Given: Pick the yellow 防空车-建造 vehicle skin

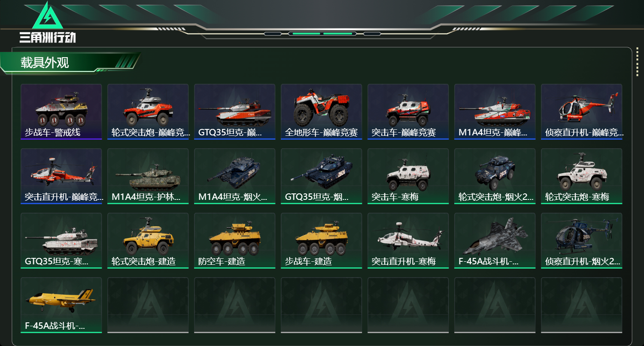Looking at the screenshot, I should [235, 241].
